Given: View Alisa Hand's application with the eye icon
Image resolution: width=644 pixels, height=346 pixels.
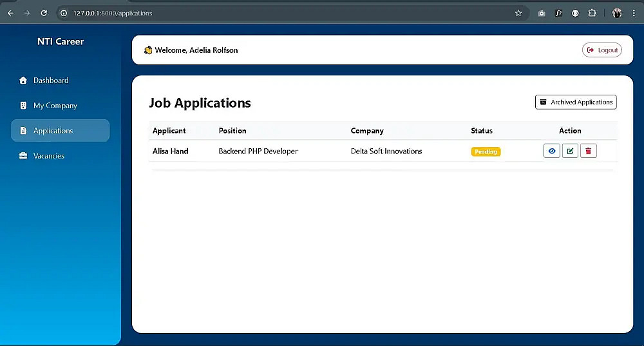Looking at the screenshot, I should click(552, 151).
